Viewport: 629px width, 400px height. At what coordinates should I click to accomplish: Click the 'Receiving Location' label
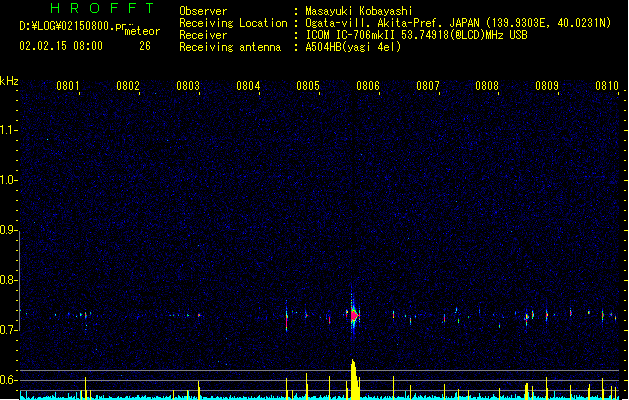[233, 23]
